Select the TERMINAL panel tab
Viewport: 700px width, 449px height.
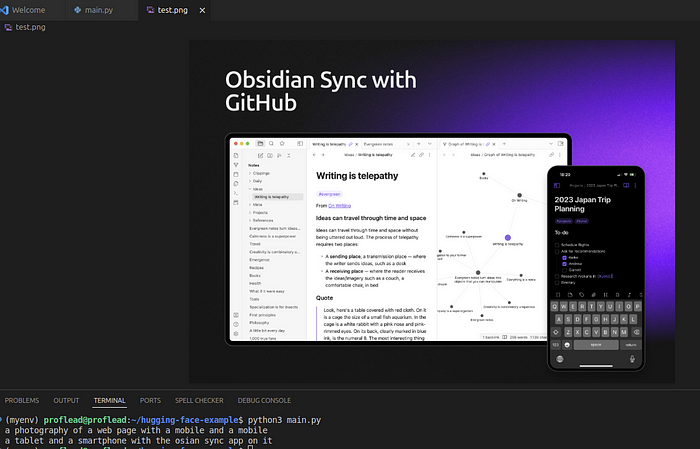109,400
